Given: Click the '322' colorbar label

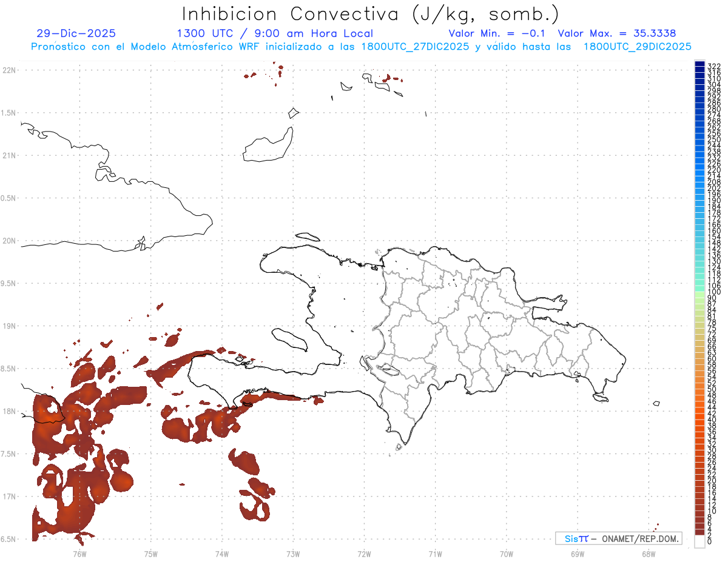Looking at the screenshot, I should click(x=713, y=66).
